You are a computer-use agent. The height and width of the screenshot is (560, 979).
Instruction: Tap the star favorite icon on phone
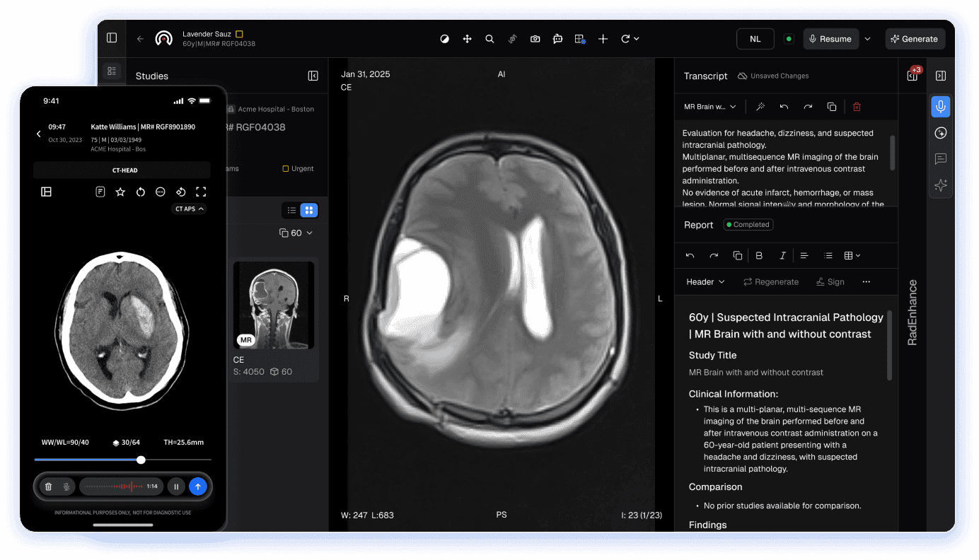click(x=120, y=192)
